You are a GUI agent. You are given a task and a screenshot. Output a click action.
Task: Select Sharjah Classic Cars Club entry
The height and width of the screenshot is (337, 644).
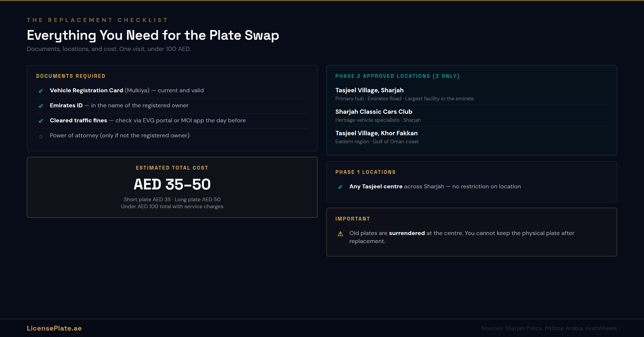click(374, 112)
